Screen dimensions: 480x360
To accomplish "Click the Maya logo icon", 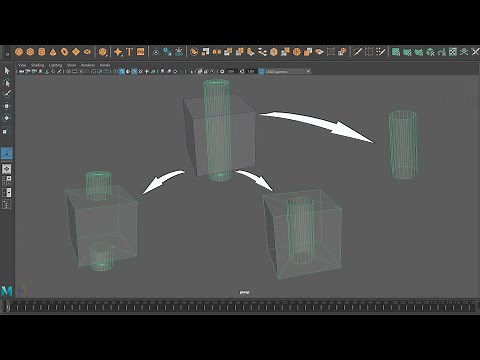I will coord(7,291).
